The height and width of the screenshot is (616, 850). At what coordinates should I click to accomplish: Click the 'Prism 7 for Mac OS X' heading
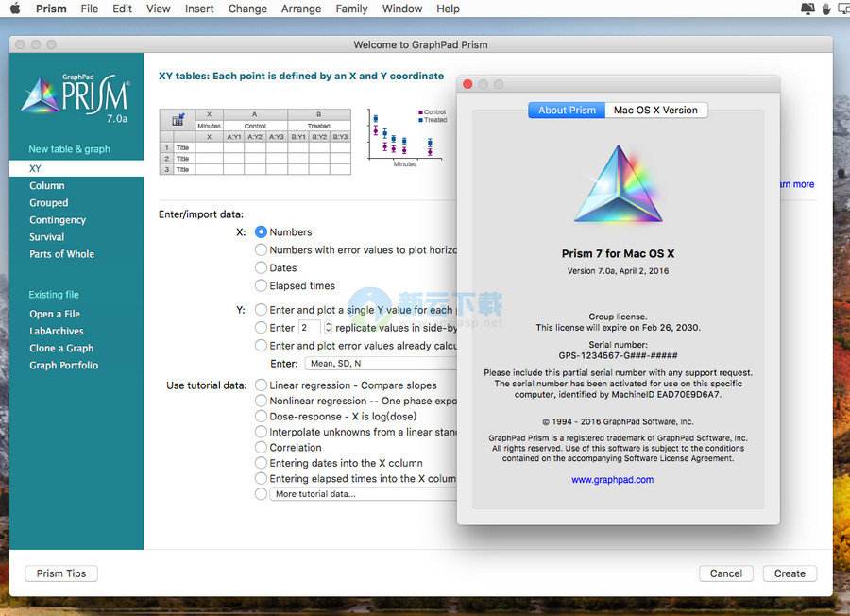(x=618, y=254)
